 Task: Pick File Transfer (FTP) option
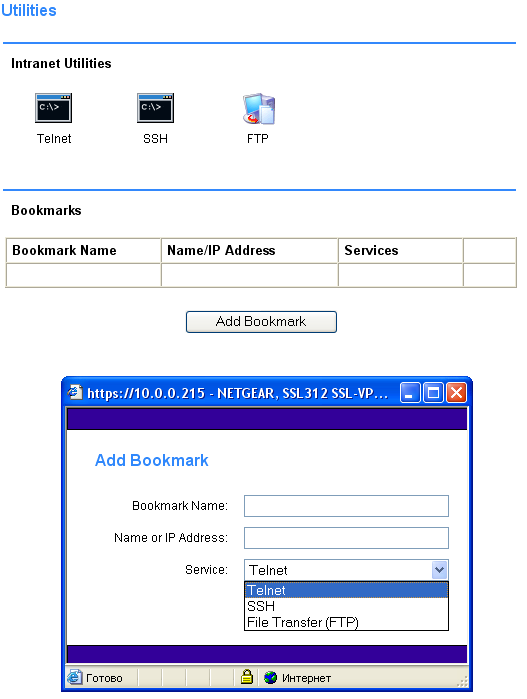[346, 622]
